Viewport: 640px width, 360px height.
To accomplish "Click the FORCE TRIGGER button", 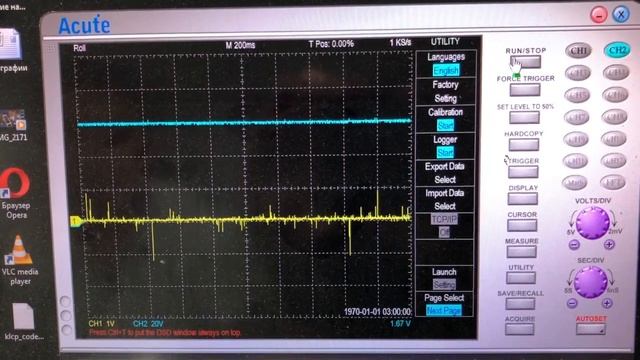I will coord(525,90).
